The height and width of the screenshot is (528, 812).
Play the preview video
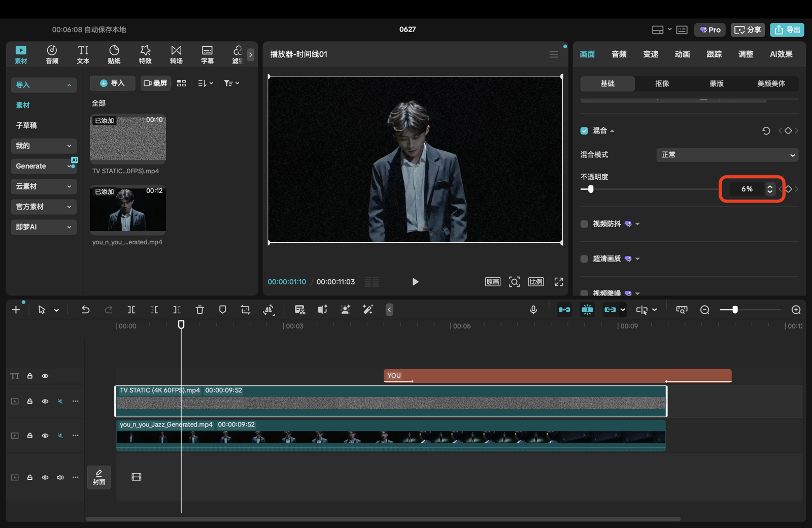pyautogui.click(x=415, y=282)
